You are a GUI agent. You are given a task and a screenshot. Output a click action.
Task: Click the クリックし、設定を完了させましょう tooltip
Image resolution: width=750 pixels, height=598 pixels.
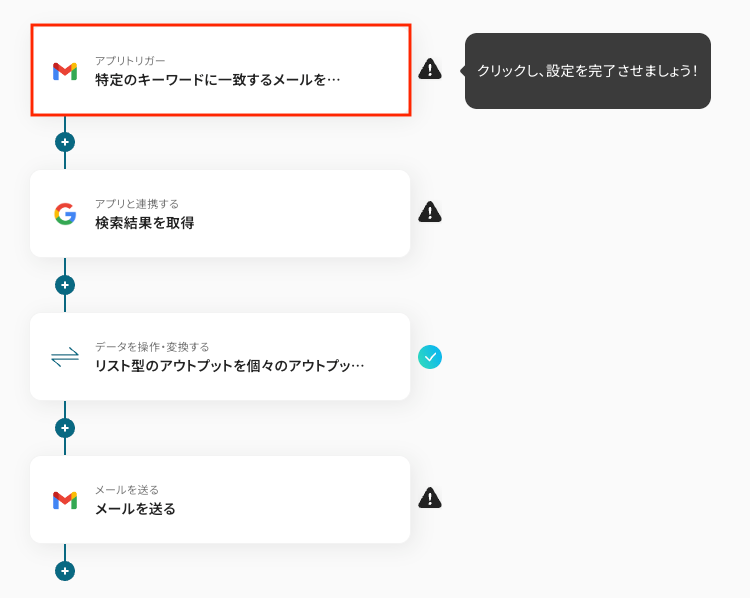(587, 71)
